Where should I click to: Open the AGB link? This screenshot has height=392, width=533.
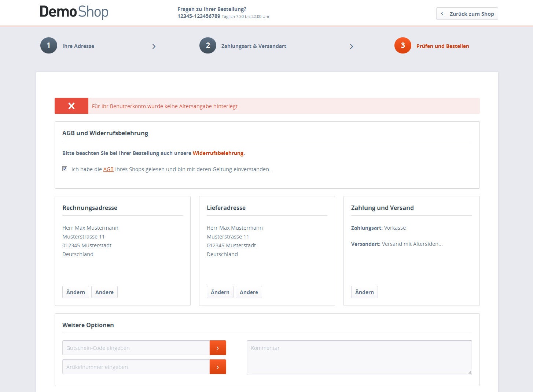point(109,169)
